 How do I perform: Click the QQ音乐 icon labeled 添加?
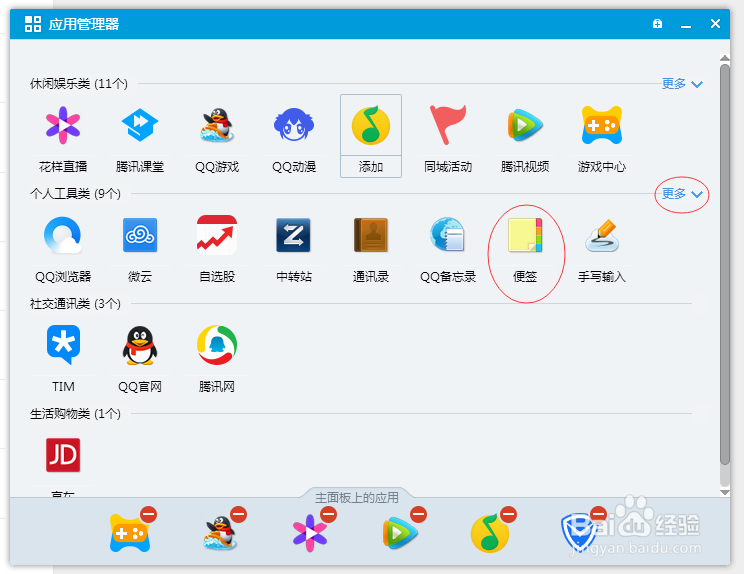pyautogui.click(x=371, y=126)
